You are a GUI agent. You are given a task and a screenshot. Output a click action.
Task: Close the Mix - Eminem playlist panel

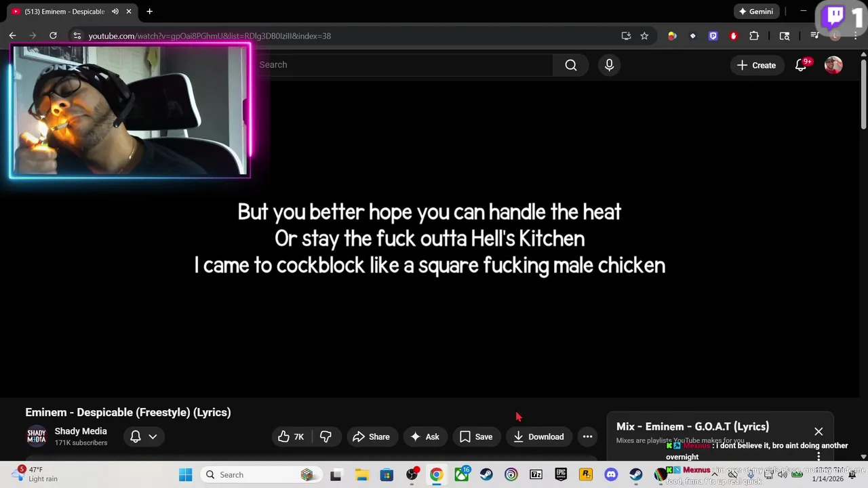[x=818, y=432]
